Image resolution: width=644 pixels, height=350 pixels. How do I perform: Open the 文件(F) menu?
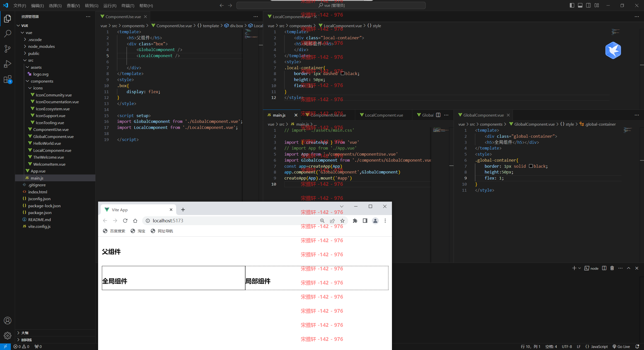pyautogui.click(x=20, y=6)
